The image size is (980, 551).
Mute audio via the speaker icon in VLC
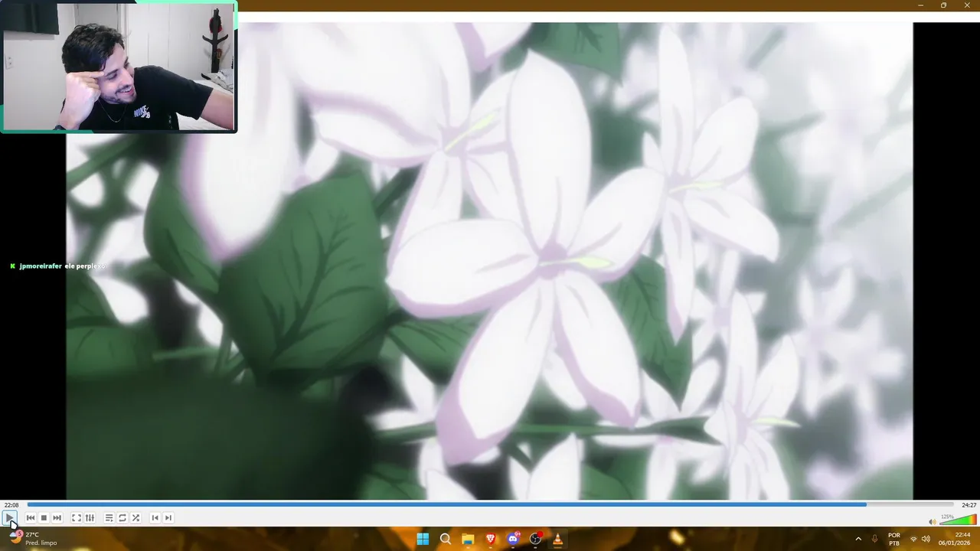[x=932, y=521]
